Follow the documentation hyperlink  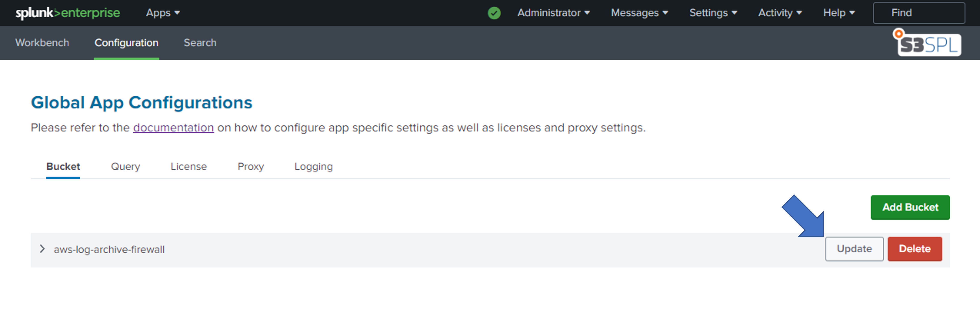pyautogui.click(x=173, y=128)
